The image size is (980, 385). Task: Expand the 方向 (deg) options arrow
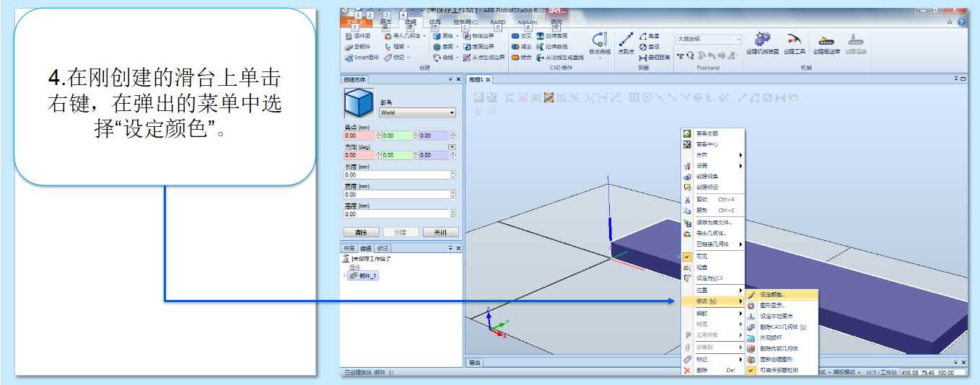click(452, 146)
